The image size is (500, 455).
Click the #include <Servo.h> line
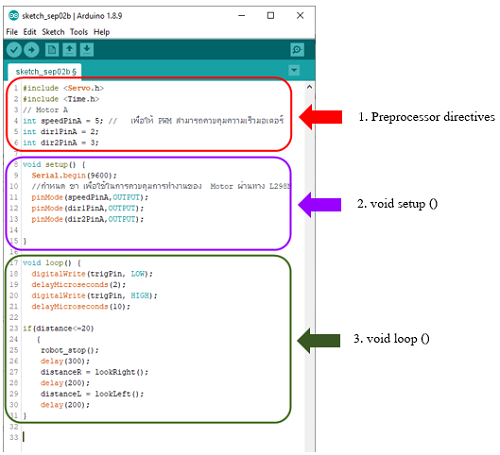click(x=63, y=88)
